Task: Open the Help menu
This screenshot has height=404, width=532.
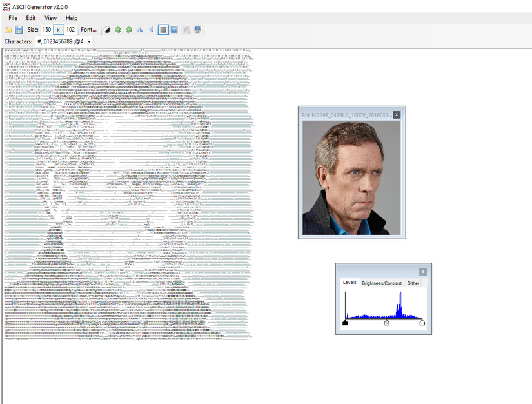Action: click(x=71, y=18)
